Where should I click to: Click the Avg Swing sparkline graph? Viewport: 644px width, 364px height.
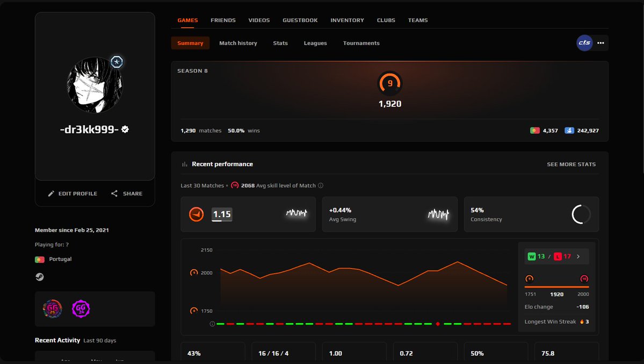click(438, 214)
